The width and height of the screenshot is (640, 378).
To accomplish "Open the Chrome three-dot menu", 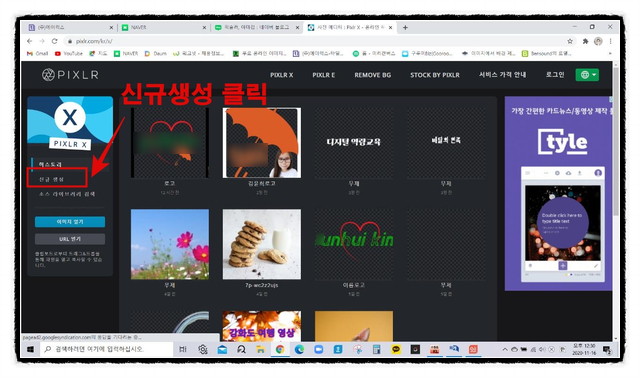I will pyautogui.click(x=610, y=41).
